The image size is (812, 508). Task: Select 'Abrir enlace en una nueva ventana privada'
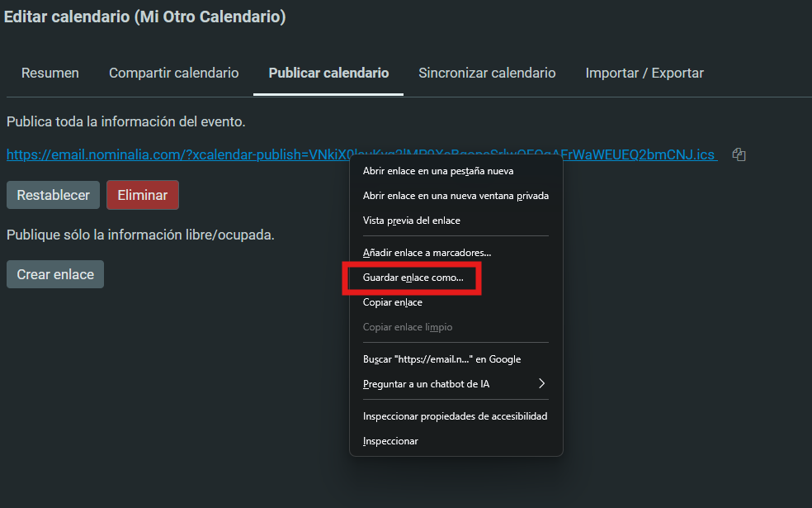(x=456, y=196)
